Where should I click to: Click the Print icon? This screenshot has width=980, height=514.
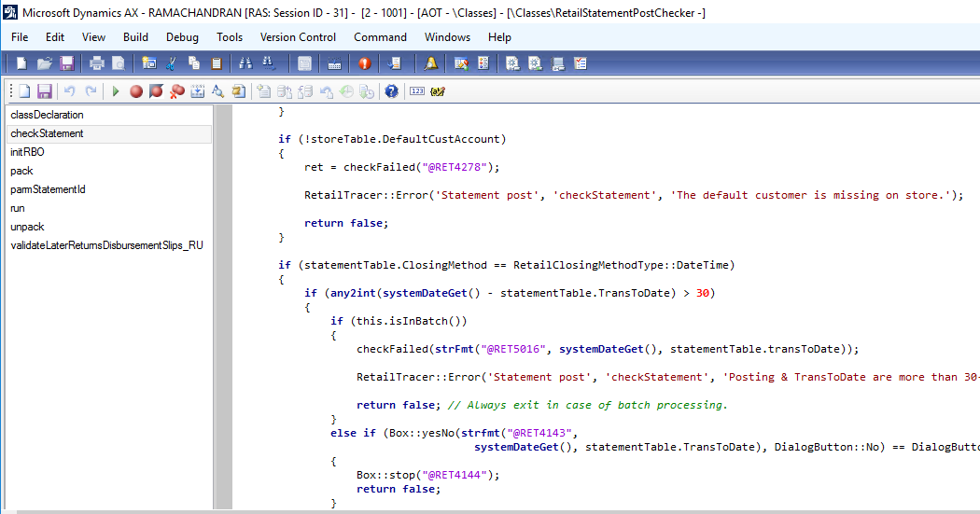(97, 63)
